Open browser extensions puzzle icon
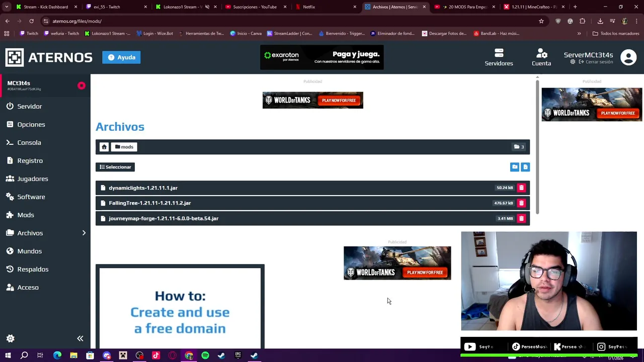644x362 pixels. tap(582, 21)
